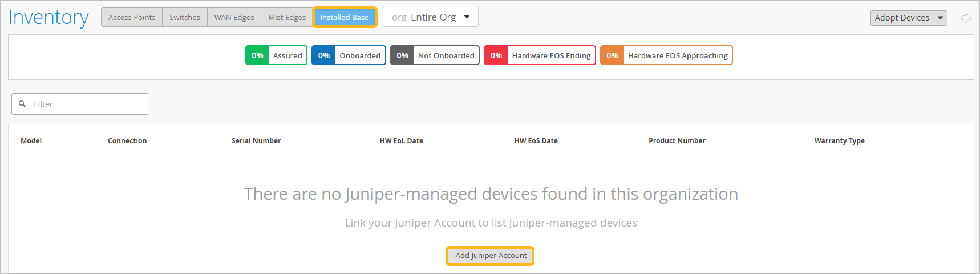Select the Installed Base tab
This screenshot has width=980, height=274.
[345, 17]
